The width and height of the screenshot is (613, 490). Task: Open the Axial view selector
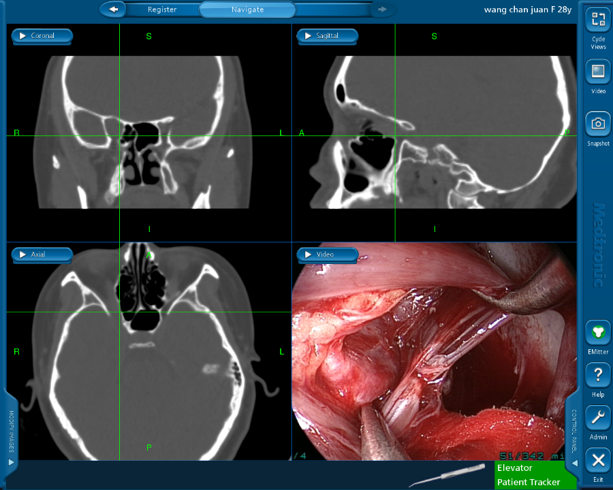(41, 254)
